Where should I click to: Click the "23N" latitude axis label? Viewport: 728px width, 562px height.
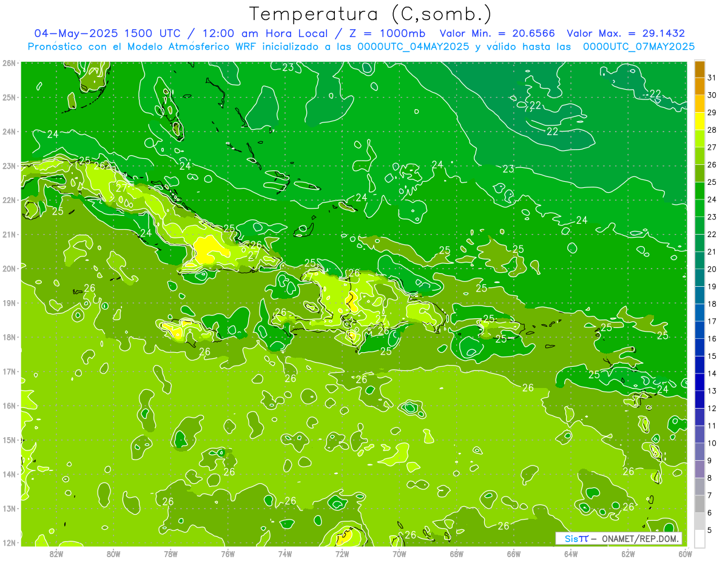[9, 166]
